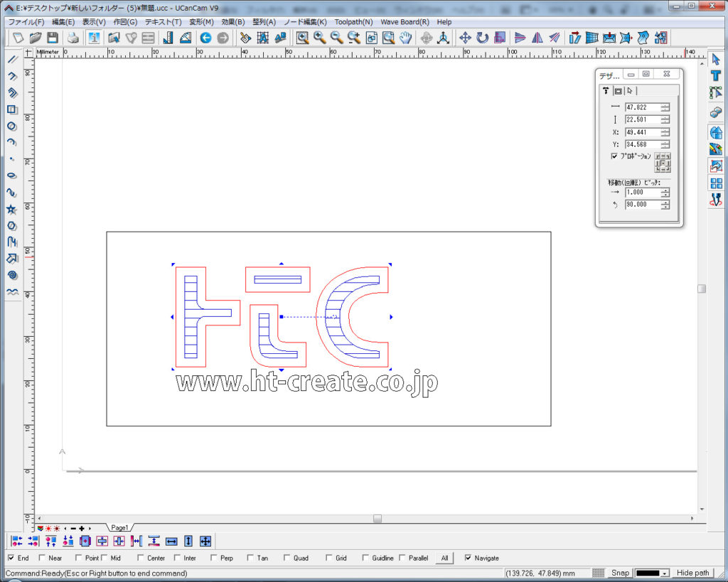728x582 pixels.
Task: Uncheck the Navigate checkbox
Action: [x=468, y=558]
